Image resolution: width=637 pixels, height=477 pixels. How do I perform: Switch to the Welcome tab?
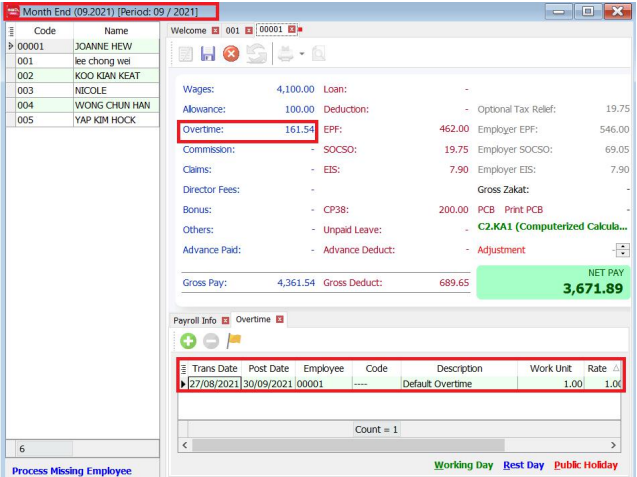tap(188, 30)
